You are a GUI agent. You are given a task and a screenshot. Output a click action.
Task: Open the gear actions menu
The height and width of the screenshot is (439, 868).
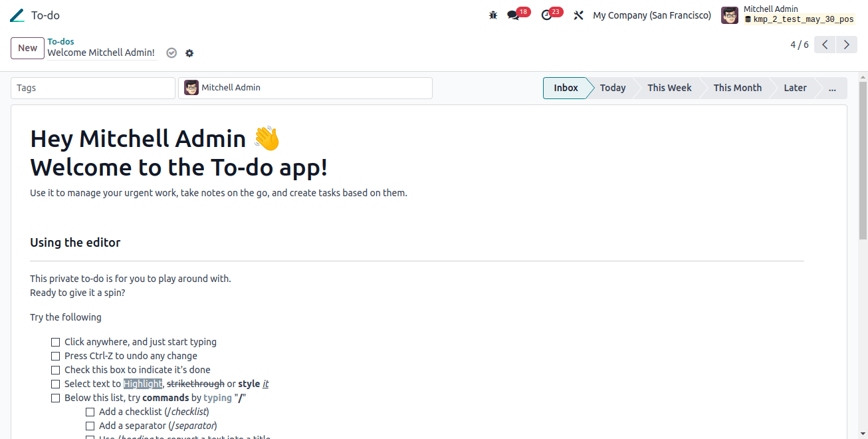pos(189,53)
